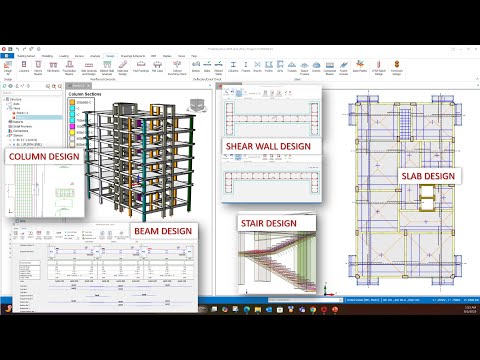Select the Pad Footings design icon

(x=141, y=66)
